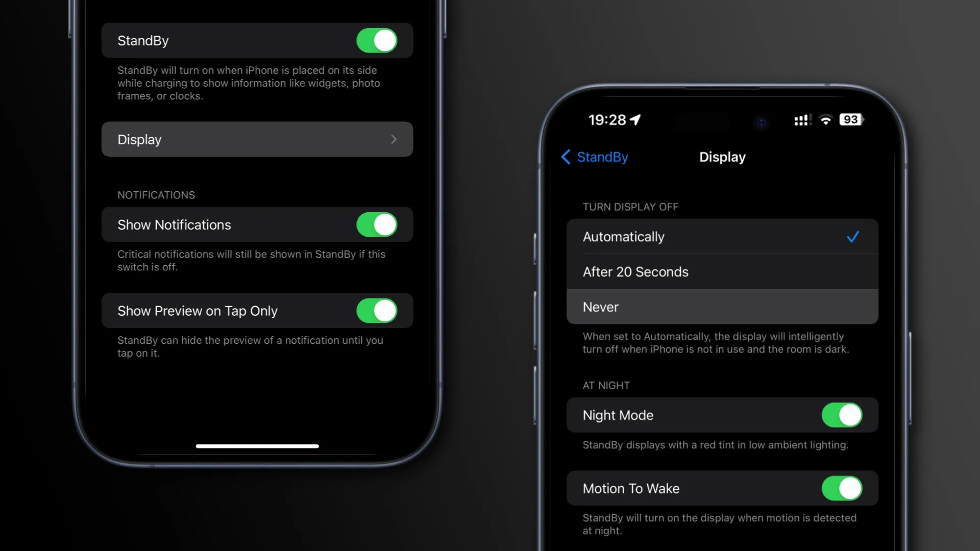
Task: Toggle Show Notifications switch off
Action: point(377,224)
